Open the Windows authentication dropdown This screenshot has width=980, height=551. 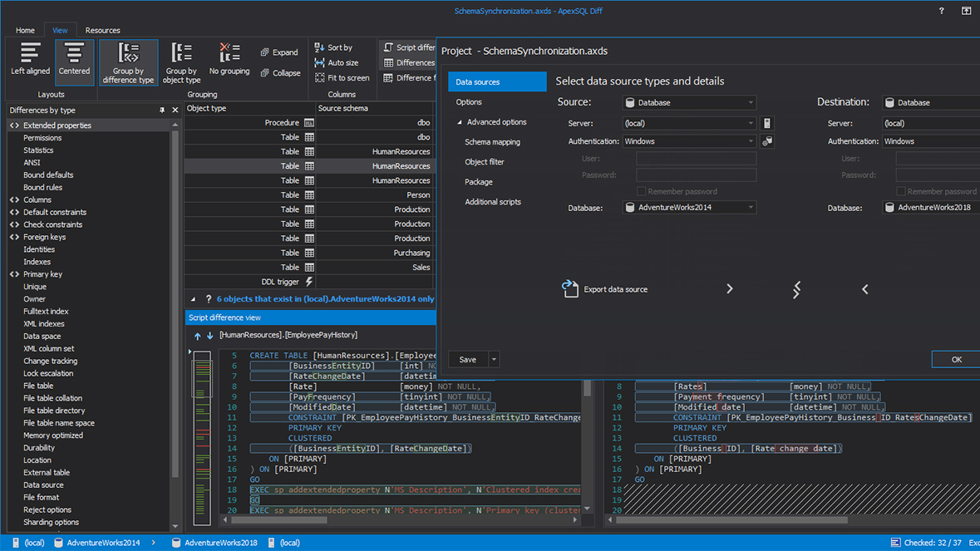(752, 140)
